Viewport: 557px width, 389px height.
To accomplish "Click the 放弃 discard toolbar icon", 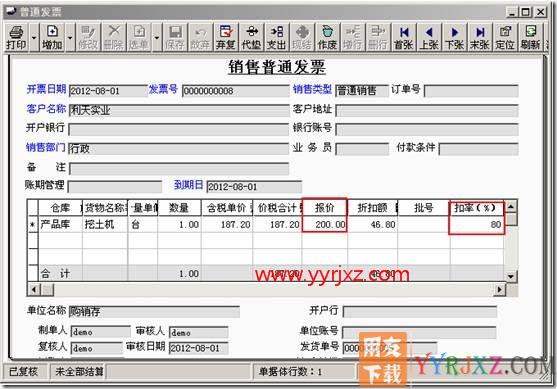I will 200,38.
